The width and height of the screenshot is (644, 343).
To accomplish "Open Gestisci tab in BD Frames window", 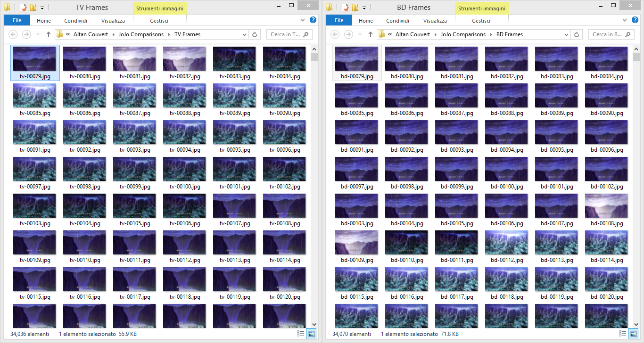I will point(481,21).
